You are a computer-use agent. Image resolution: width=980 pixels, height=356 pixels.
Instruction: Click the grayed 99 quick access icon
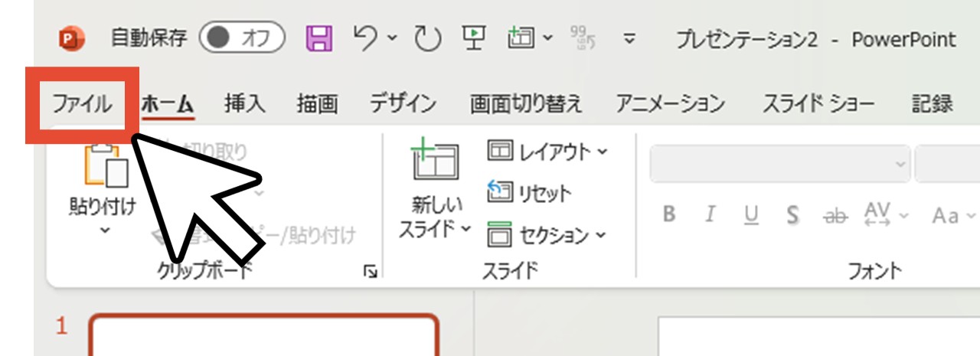(x=583, y=38)
